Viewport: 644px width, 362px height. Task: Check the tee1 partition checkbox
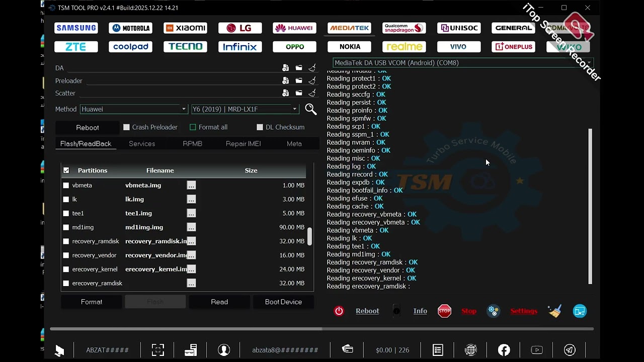click(66, 213)
